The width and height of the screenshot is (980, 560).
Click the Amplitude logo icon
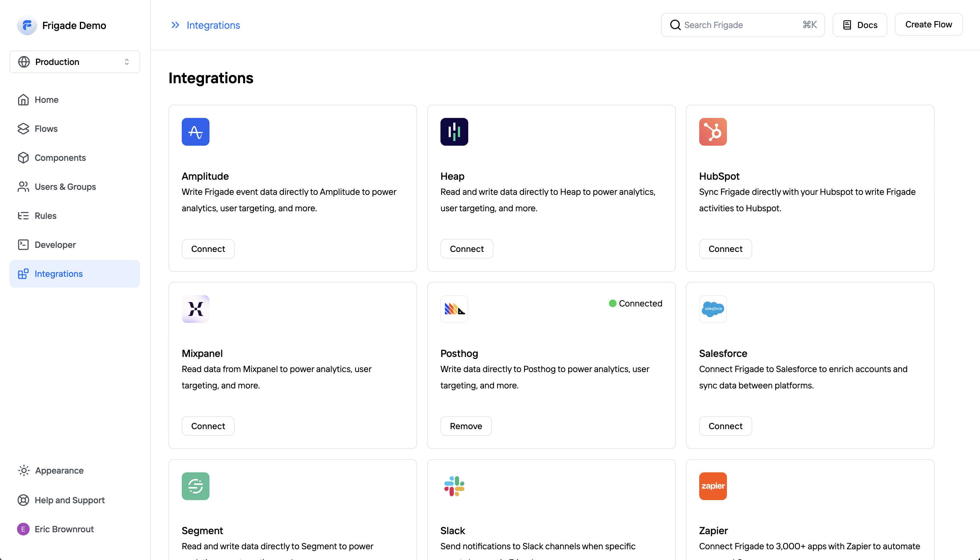click(195, 131)
